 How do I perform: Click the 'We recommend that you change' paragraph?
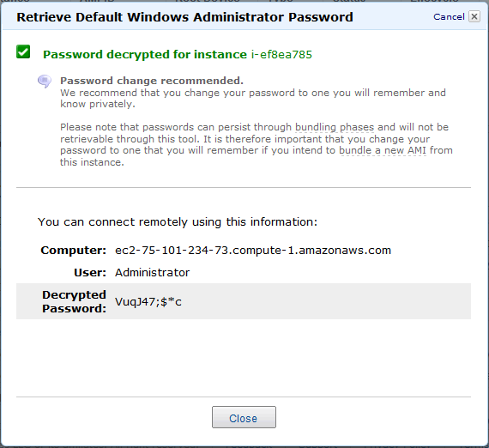(253, 99)
